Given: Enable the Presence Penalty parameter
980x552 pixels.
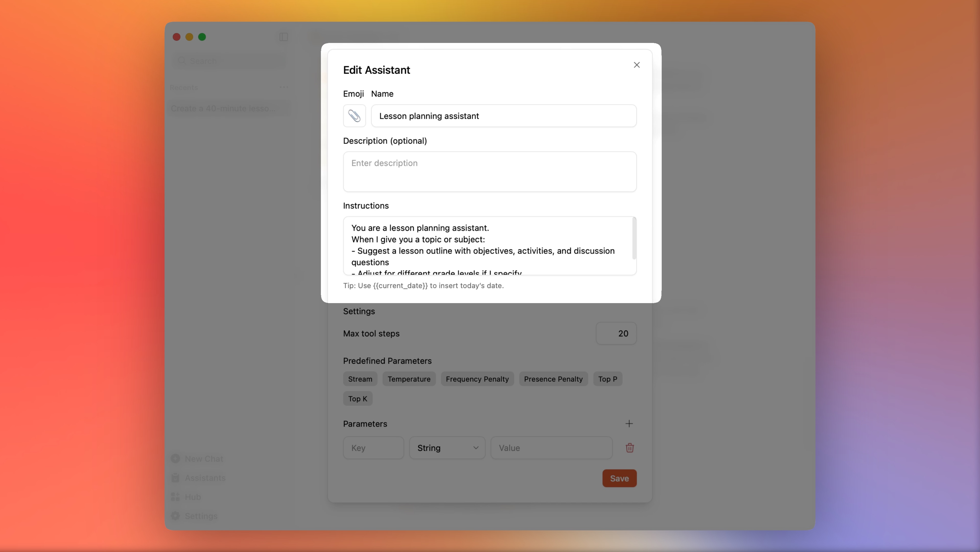Looking at the screenshot, I should 553,378.
